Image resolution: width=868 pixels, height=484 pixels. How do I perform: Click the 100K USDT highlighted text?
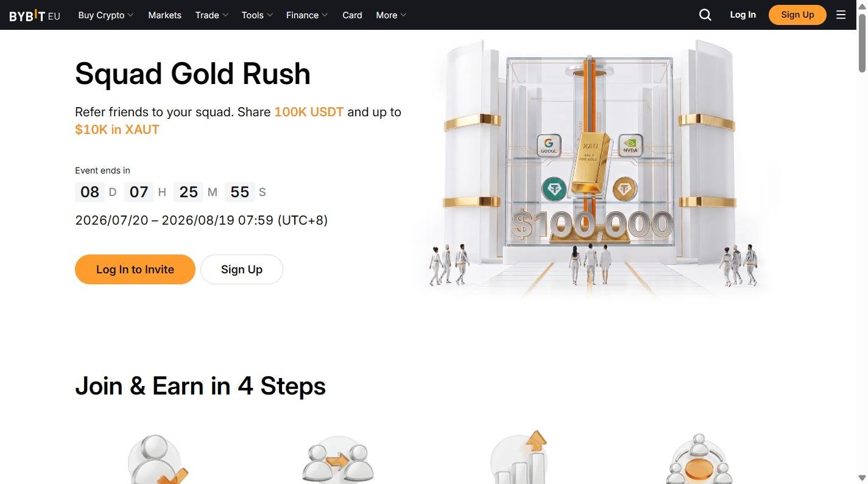(x=309, y=112)
